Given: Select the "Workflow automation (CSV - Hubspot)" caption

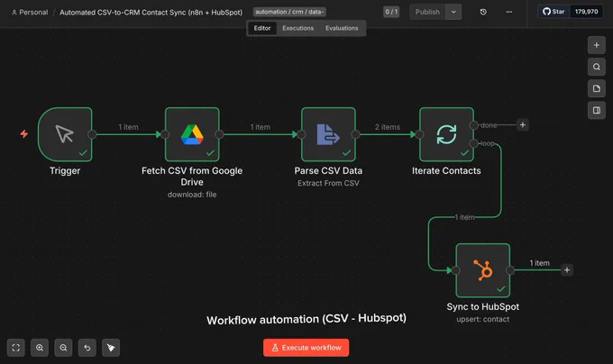Looking at the screenshot, I should [x=306, y=319].
